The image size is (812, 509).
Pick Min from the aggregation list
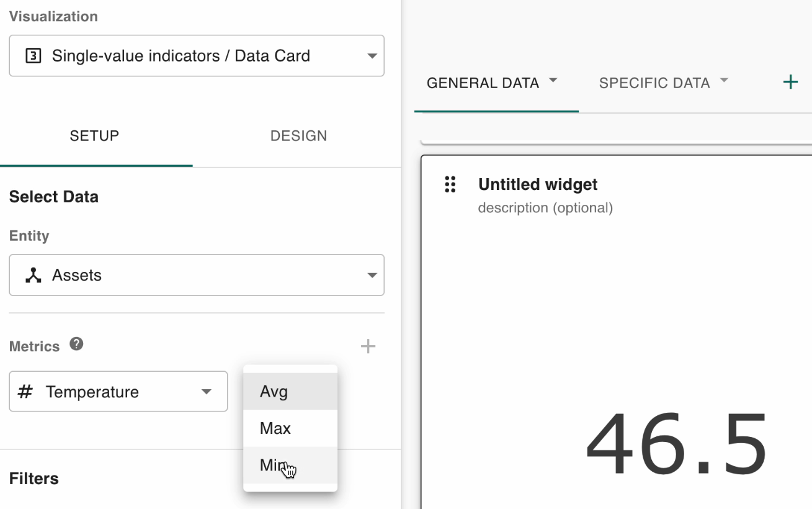pos(273,465)
